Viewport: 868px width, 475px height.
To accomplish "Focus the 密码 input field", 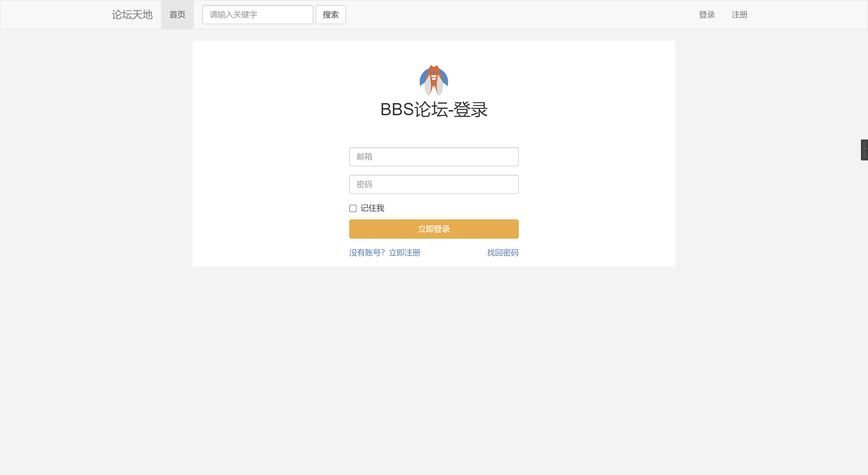I will [434, 184].
